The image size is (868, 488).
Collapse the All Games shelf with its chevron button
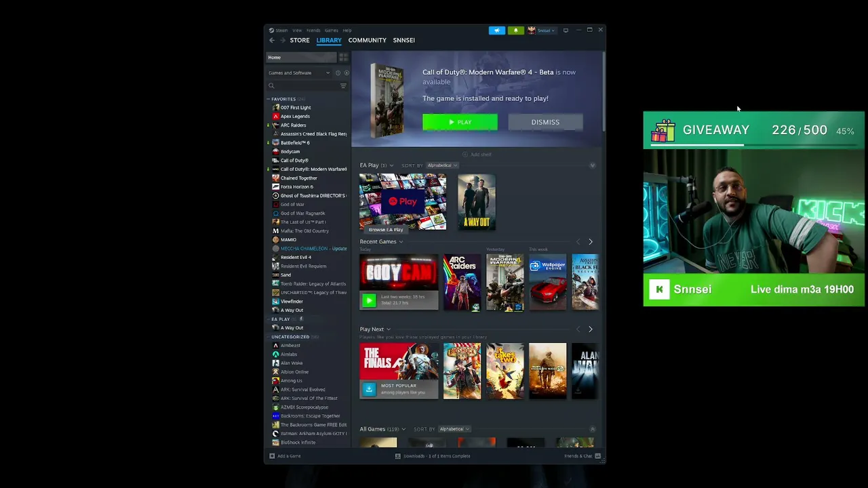[x=593, y=429]
